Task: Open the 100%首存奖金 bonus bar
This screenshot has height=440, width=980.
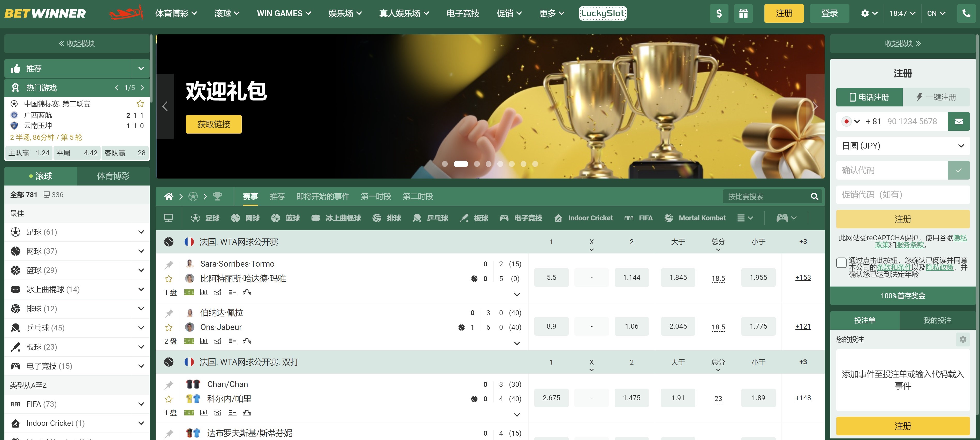Action: (902, 296)
